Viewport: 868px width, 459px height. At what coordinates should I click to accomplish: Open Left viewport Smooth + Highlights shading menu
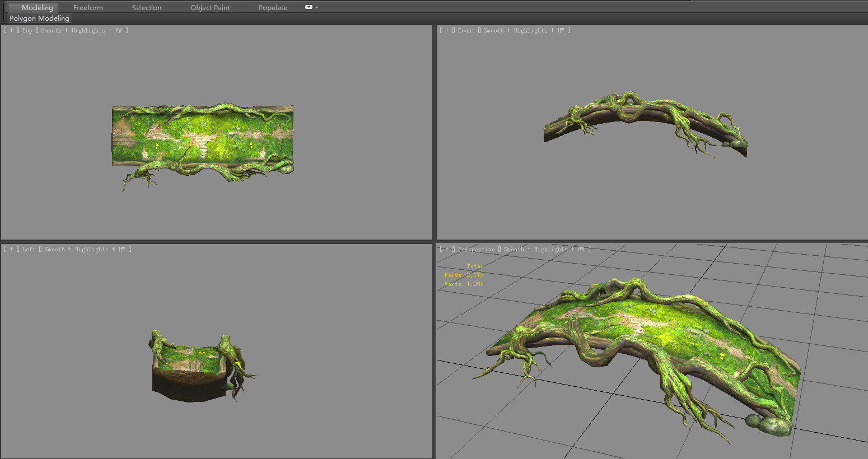pyautogui.click(x=85, y=249)
